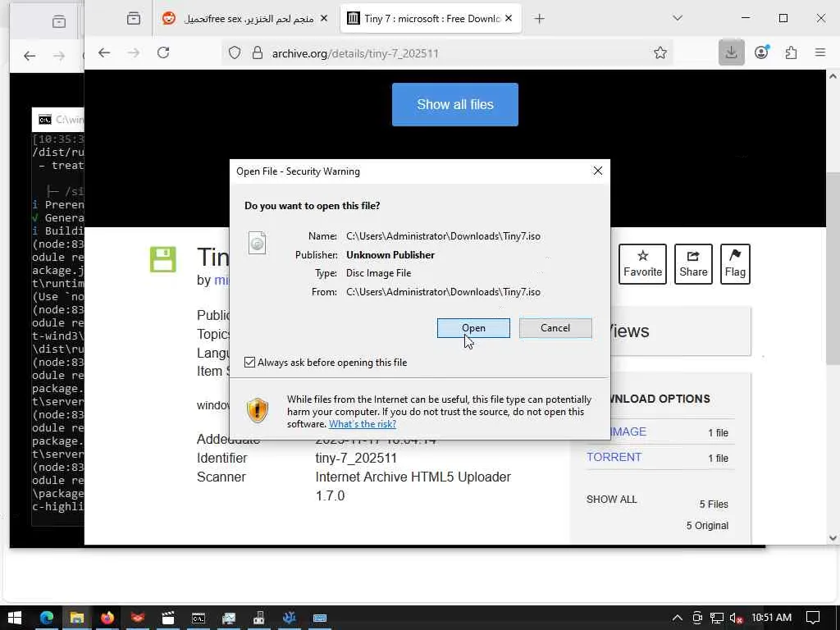840x630 pixels.
Task: Close the Tiny 7 tab
Action: pyautogui.click(x=509, y=19)
